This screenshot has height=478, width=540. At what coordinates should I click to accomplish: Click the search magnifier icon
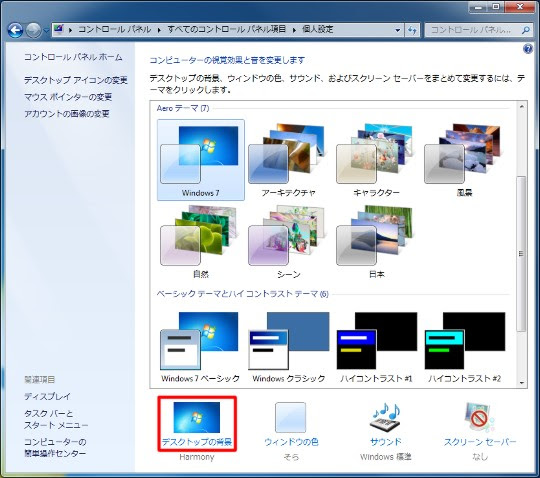pyautogui.click(x=526, y=30)
